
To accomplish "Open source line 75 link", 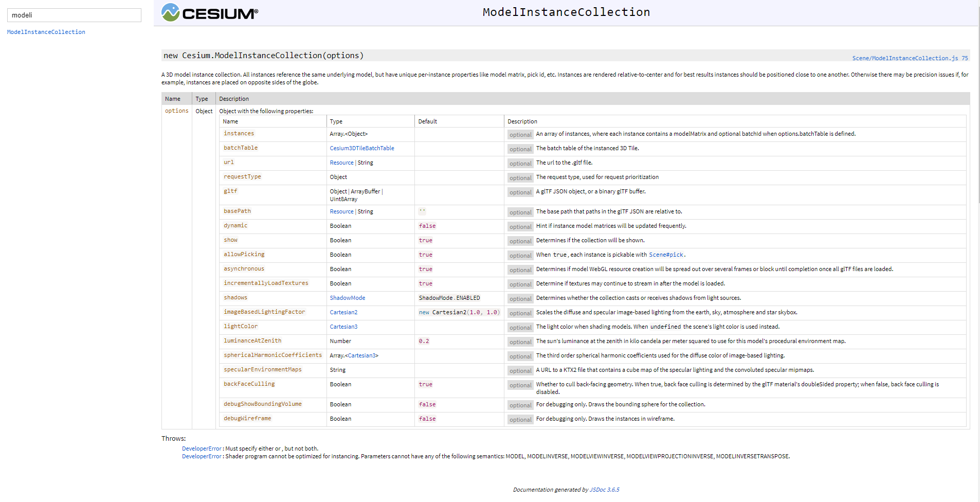I will tap(965, 58).
